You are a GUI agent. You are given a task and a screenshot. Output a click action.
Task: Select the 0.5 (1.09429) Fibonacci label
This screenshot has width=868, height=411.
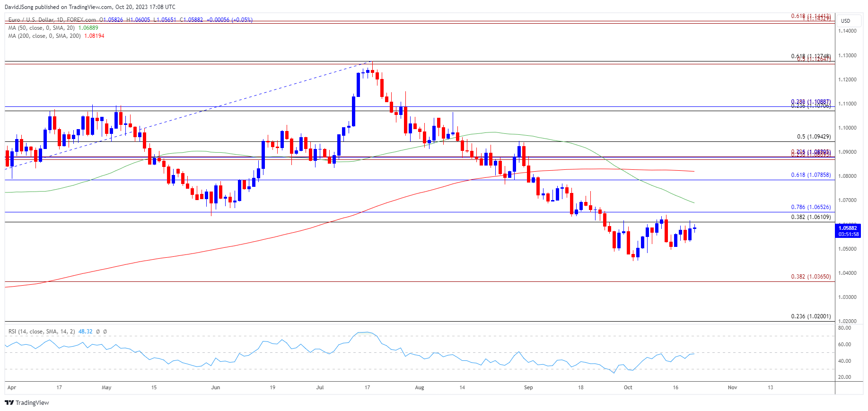tap(814, 137)
